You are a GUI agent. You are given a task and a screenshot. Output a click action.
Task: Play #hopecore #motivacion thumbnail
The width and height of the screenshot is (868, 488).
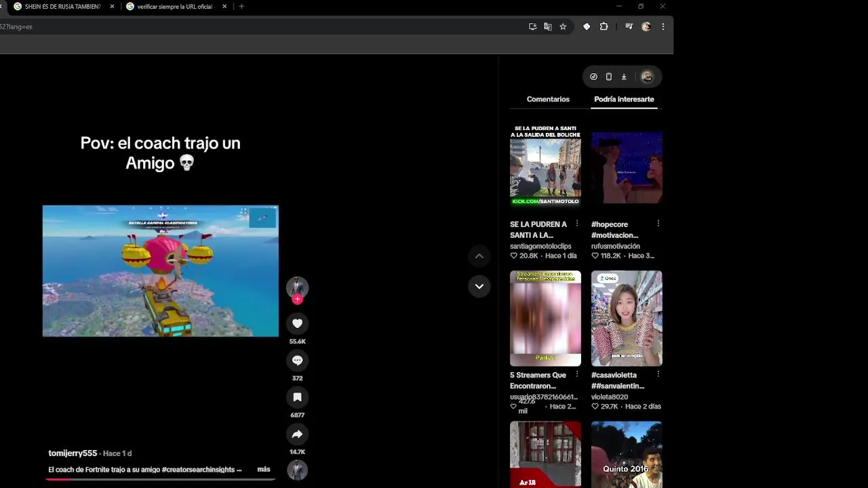click(x=627, y=167)
